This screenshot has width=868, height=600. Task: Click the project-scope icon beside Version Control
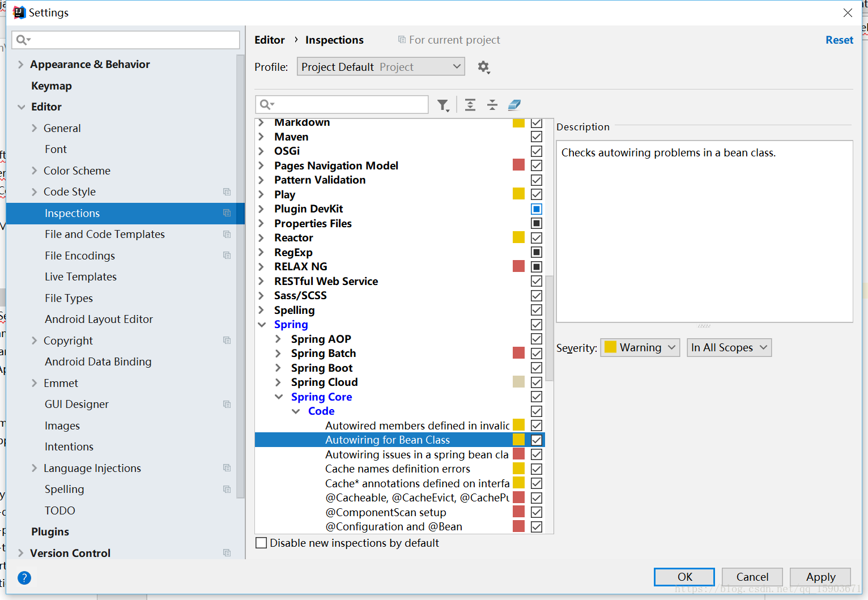tap(227, 553)
